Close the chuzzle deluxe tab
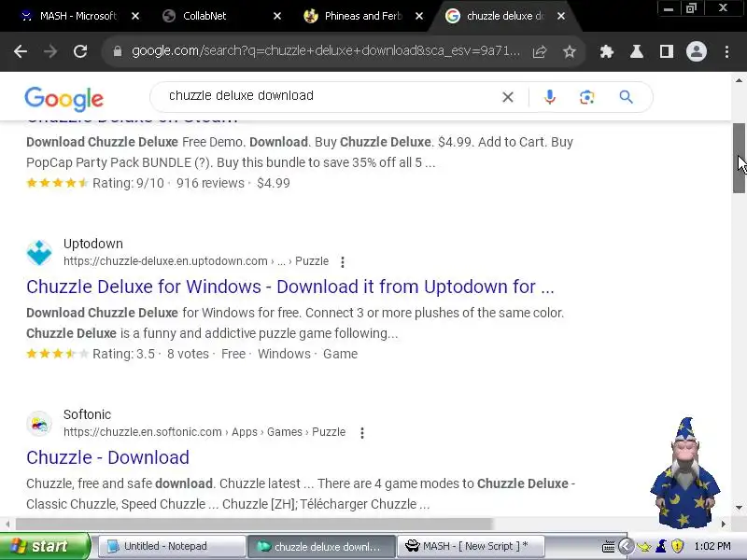Screen dimensions: 747x560 pos(561,16)
